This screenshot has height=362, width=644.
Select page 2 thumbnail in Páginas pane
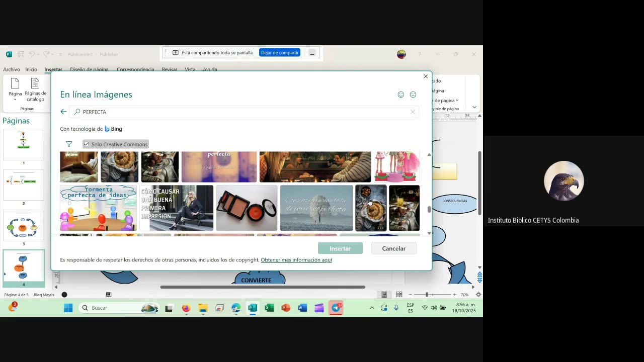click(24, 185)
